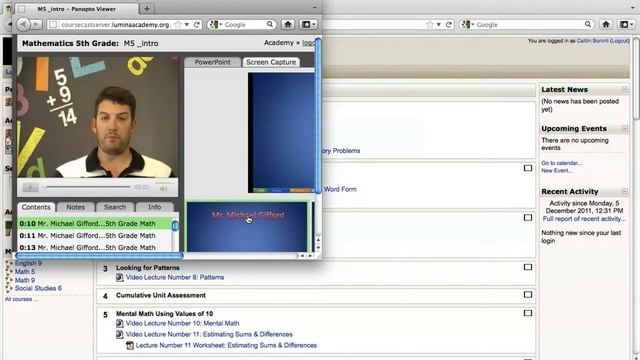Click the search magnifier in Panopto window
640x360 pixels.
coord(270,24)
